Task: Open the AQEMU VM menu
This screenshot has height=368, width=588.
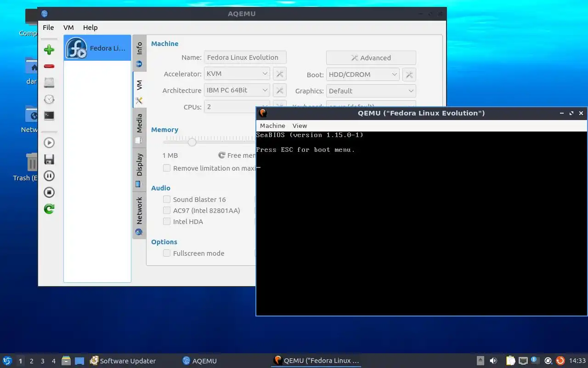Action: coord(68,28)
